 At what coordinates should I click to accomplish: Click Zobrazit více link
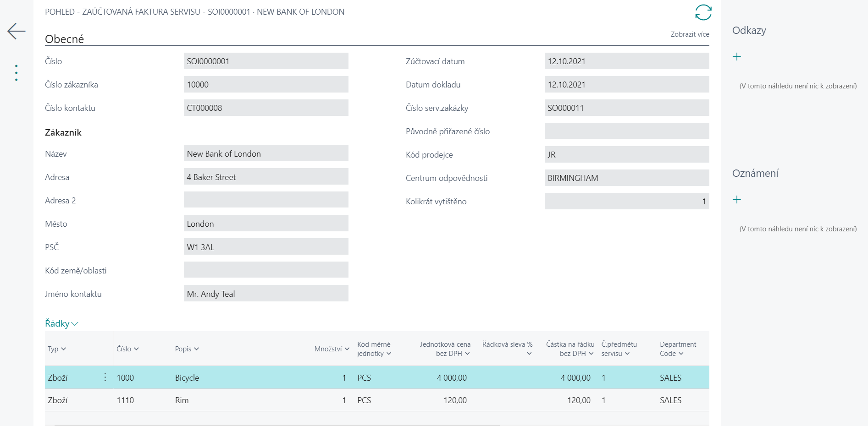coord(690,34)
